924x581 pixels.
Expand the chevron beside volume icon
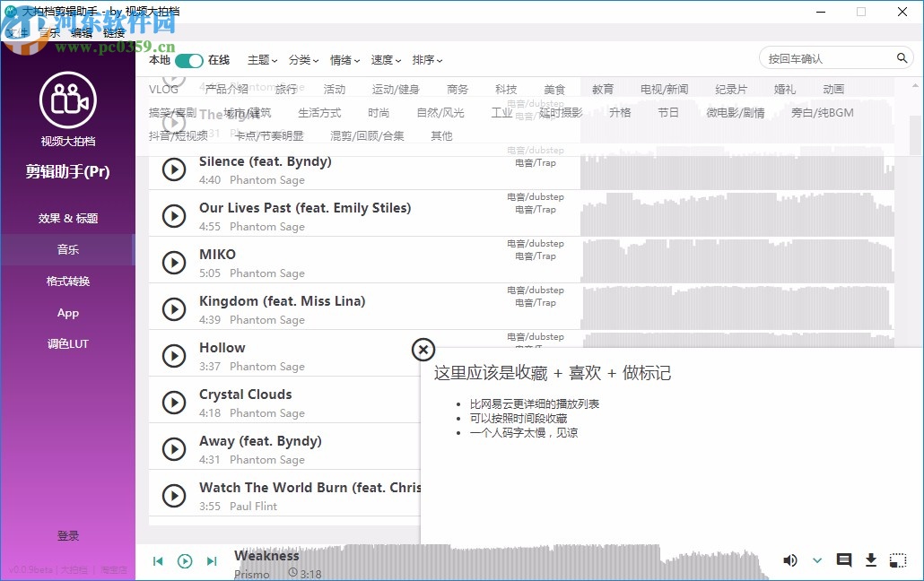817,560
